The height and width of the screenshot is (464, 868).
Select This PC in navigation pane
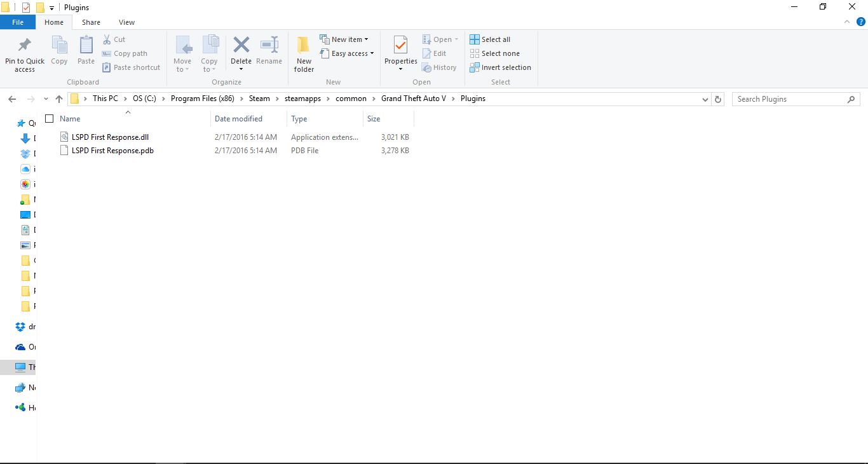(20, 367)
